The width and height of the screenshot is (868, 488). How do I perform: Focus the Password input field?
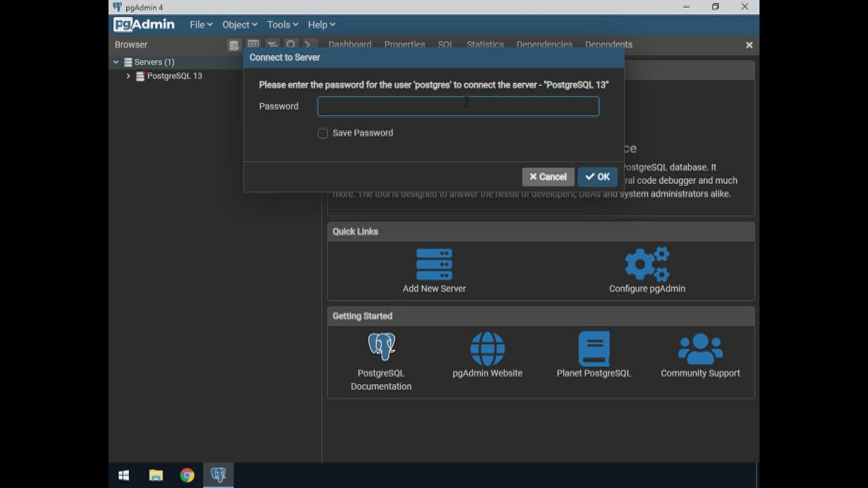[x=458, y=106]
